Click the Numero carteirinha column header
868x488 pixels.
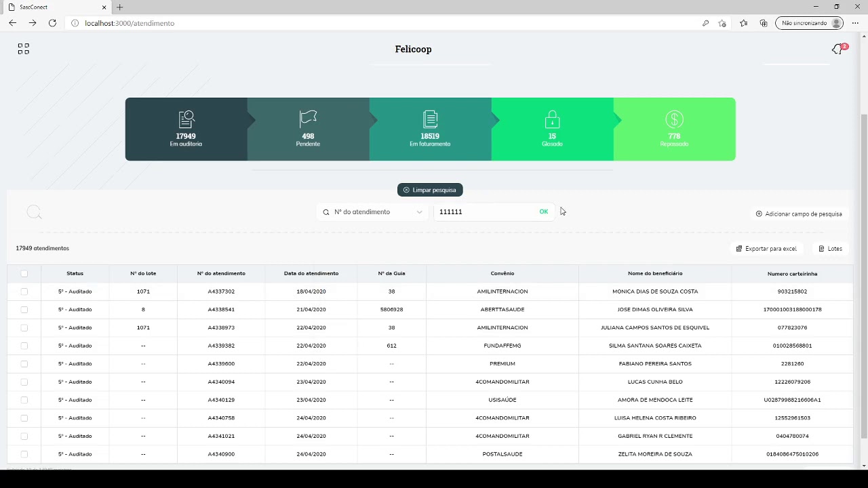coord(792,274)
